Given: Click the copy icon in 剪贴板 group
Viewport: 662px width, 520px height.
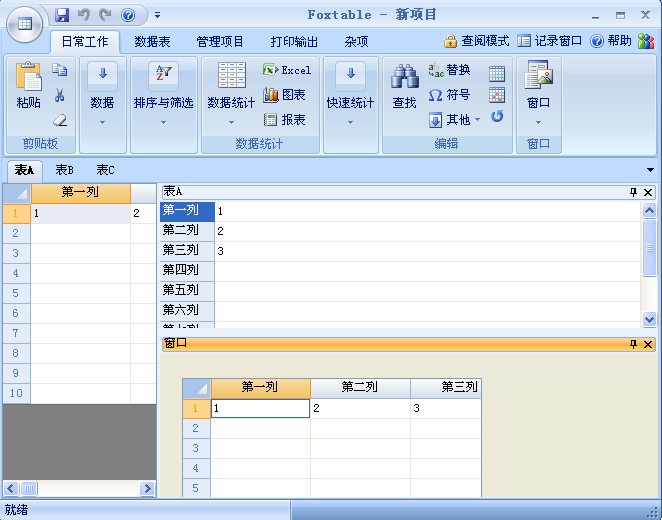Looking at the screenshot, I should click(60, 70).
